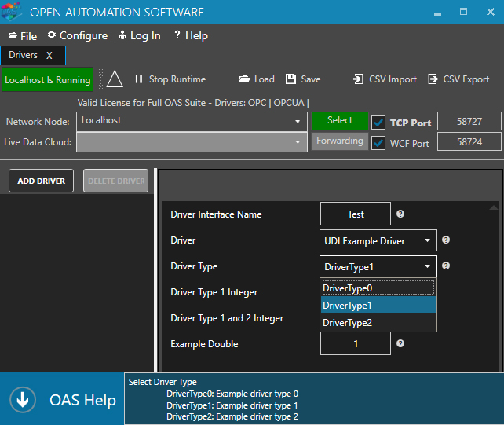Click the warning triangle icon
The width and height of the screenshot is (504, 425).
click(115, 79)
